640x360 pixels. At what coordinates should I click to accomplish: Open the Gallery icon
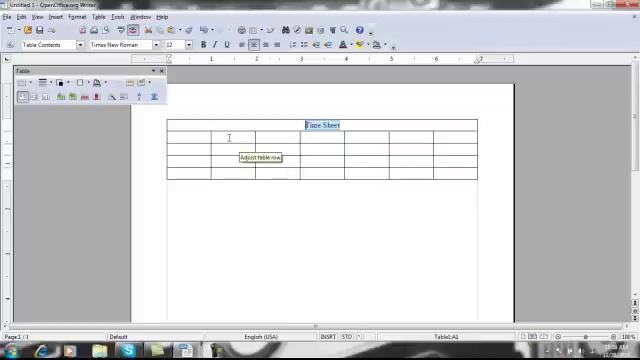coord(309,30)
